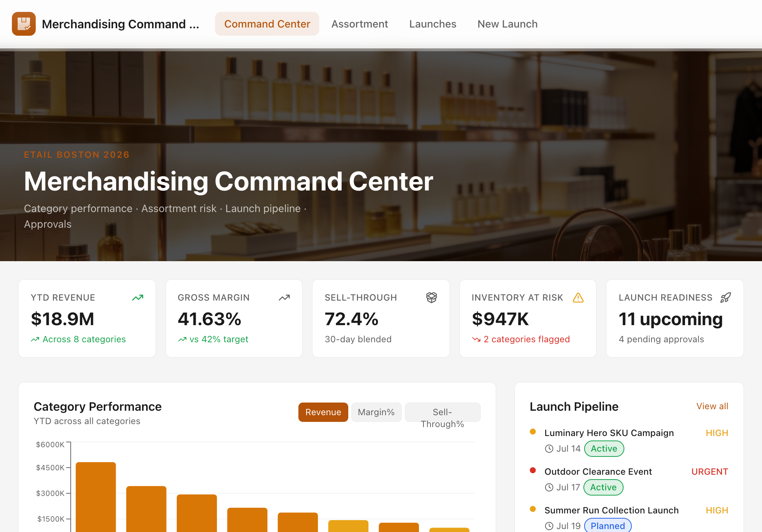Click the small trend icon beside Across 8 categories
The image size is (762, 532).
[x=35, y=339]
